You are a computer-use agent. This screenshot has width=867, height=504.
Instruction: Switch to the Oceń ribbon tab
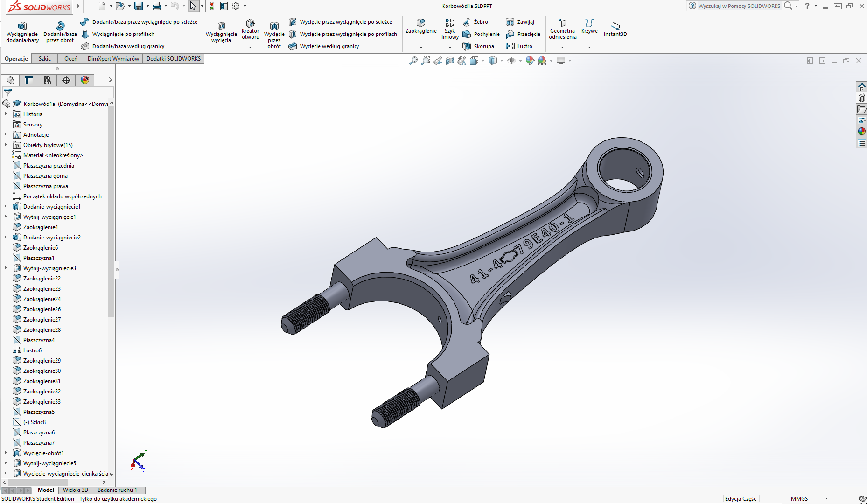[71, 58]
